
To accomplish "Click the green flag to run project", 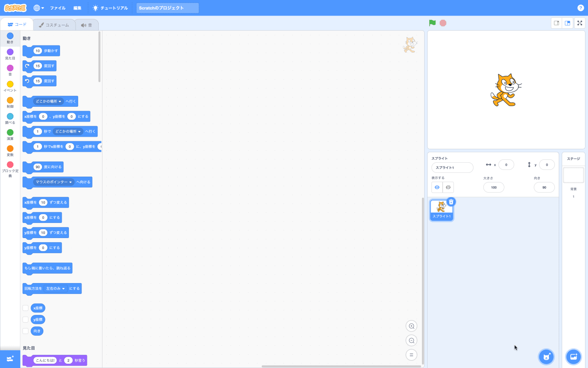I will pyautogui.click(x=432, y=23).
